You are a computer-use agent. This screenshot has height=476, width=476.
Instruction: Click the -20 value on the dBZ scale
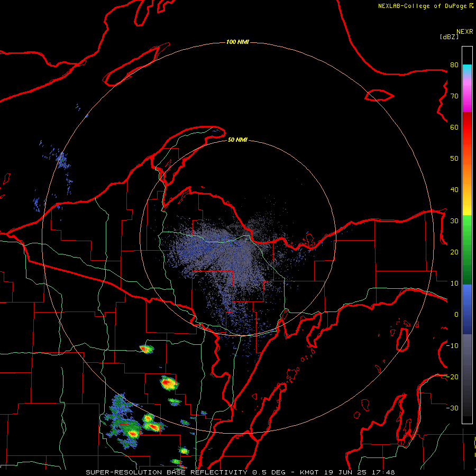click(452, 377)
